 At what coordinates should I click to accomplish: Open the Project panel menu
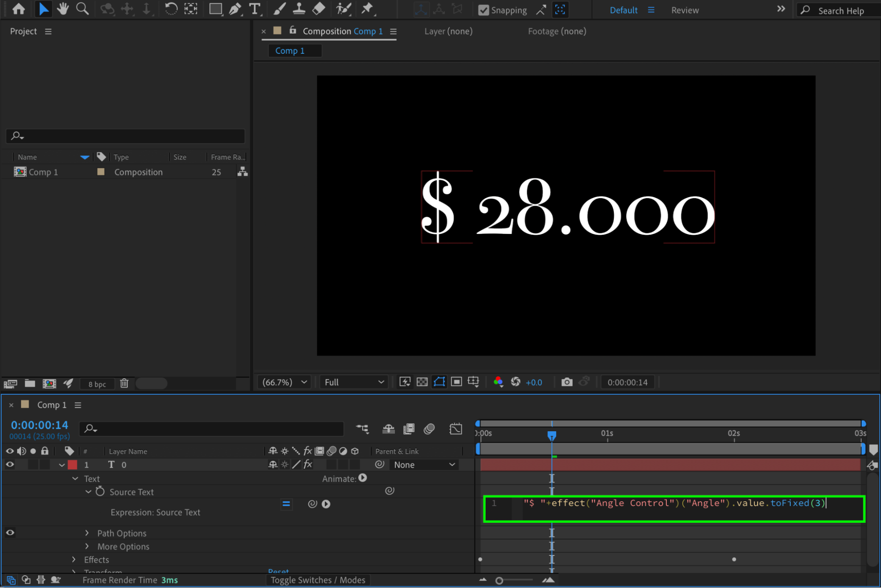pyautogui.click(x=48, y=31)
